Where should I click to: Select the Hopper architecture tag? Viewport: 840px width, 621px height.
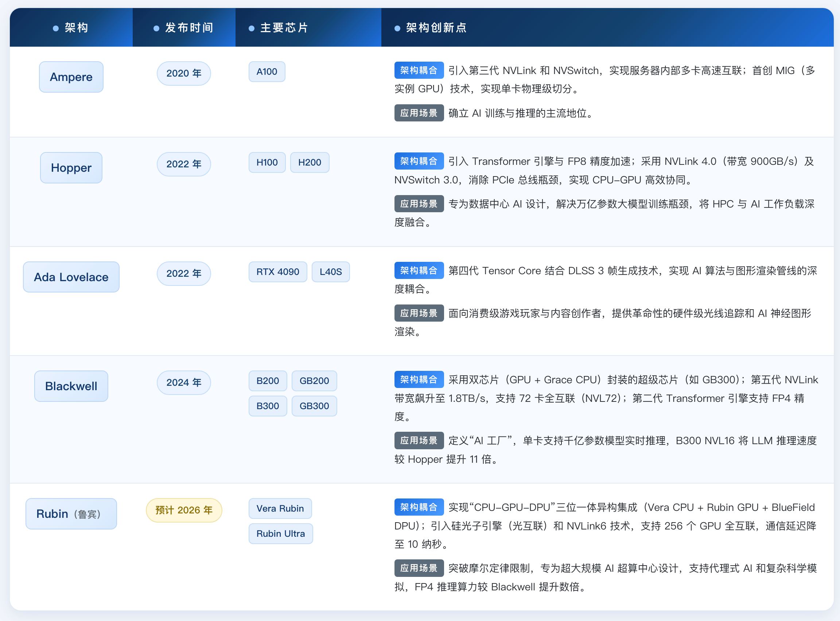71,168
